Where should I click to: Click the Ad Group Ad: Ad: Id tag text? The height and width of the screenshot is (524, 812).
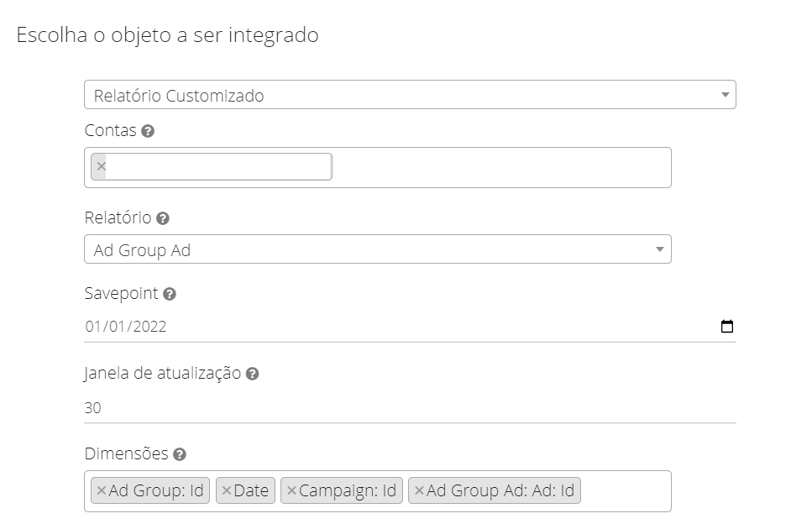[x=500, y=490]
